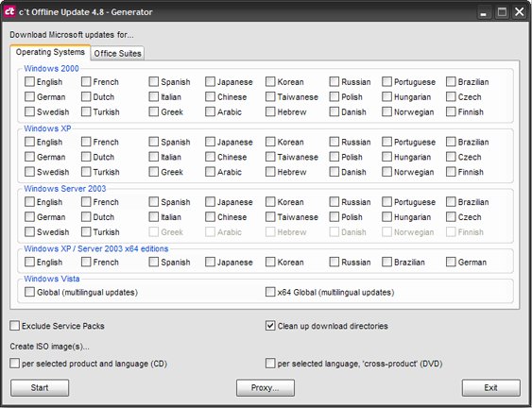The image size is (532, 408).
Task: Check English under Windows XP
Action: (29, 142)
